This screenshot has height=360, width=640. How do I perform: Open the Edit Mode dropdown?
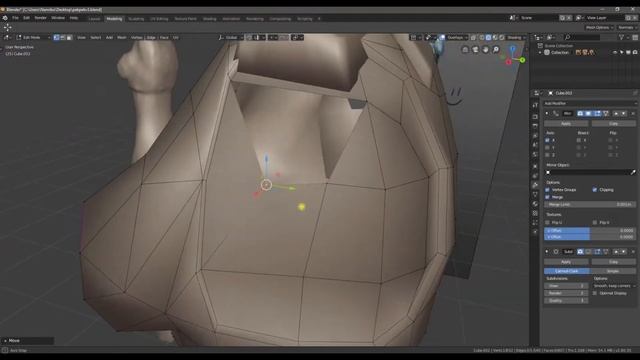[33, 38]
